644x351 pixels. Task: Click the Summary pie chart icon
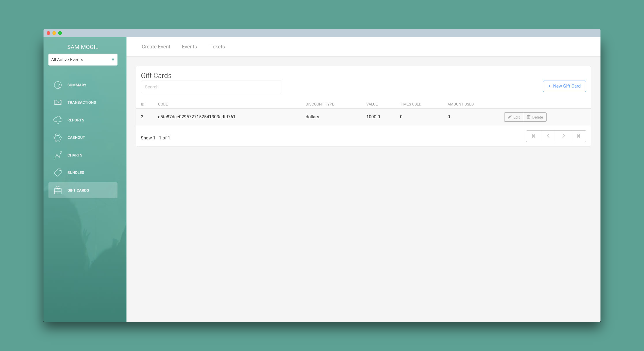(58, 85)
